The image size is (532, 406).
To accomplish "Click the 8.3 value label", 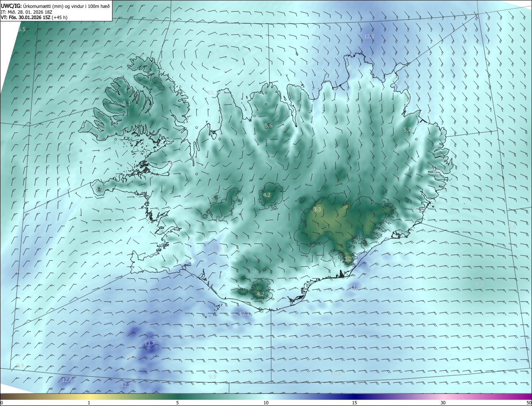I will pos(479,284).
